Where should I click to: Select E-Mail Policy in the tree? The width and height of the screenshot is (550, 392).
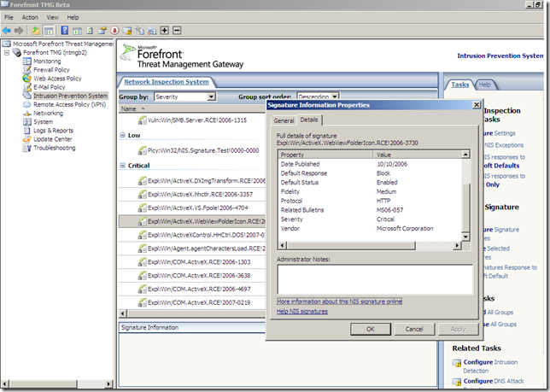(x=50, y=87)
